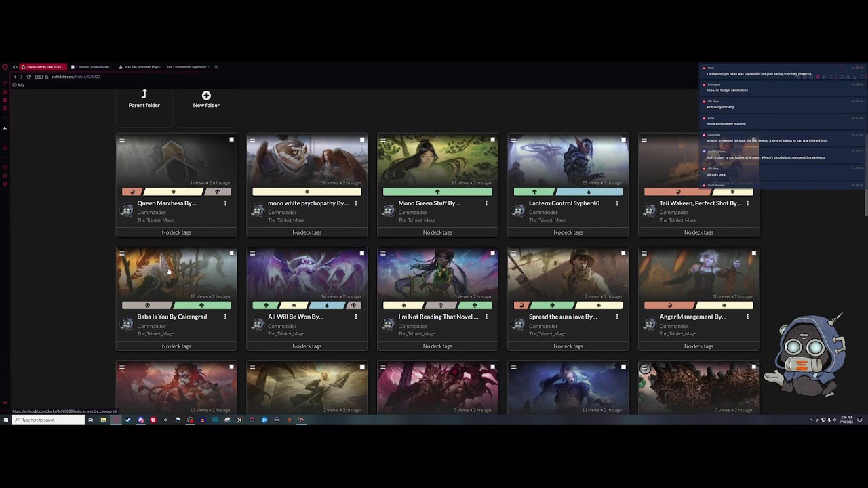This screenshot has height=488, width=868.
Task: Click the owner avatar on Lantern Control Sypher40 deck
Action: coord(519,211)
